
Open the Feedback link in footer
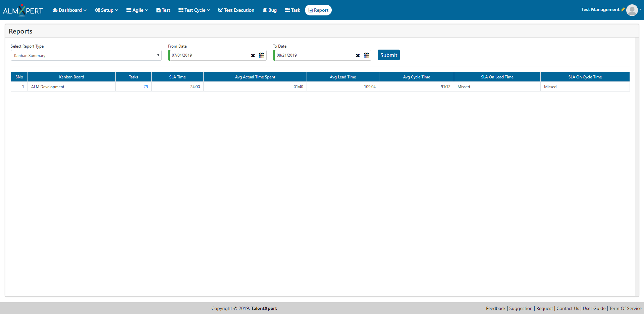[496, 308]
